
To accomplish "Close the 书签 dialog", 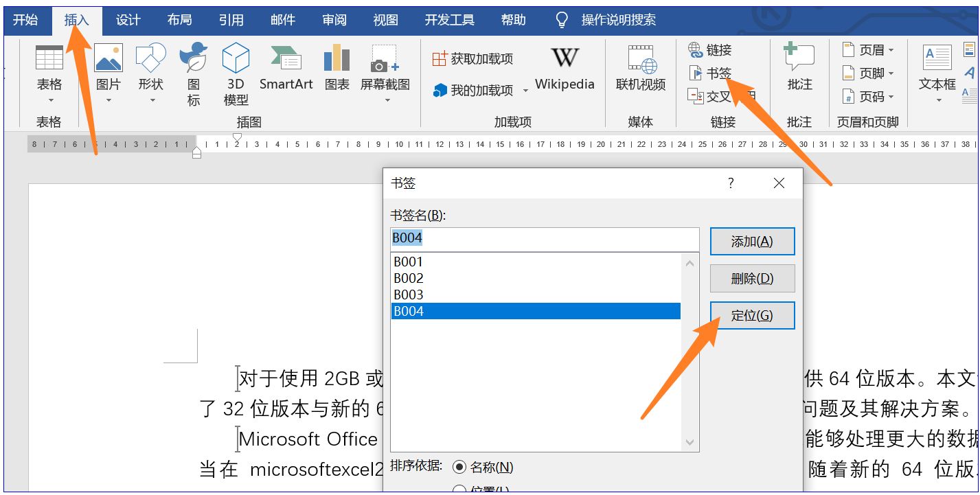I will (x=779, y=183).
